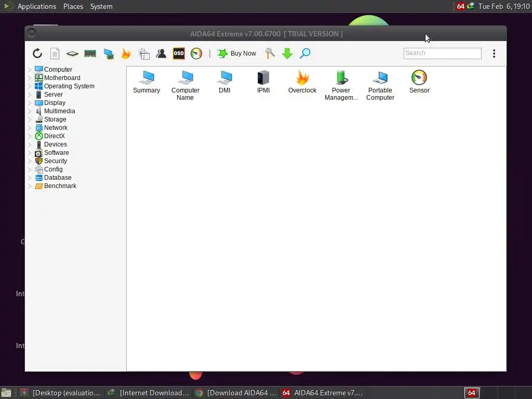532x399 pixels.
Task: Expand the Server tree node arrow
Action: [30, 95]
